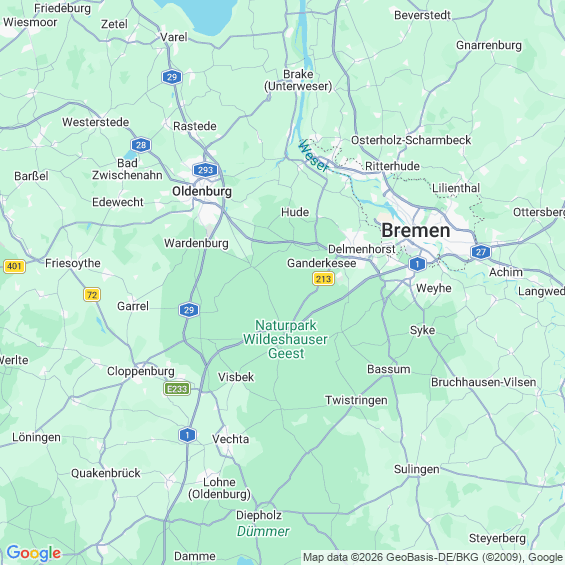Click the Map data copyright notice
This screenshot has height=565, width=565.
(x=433, y=557)
